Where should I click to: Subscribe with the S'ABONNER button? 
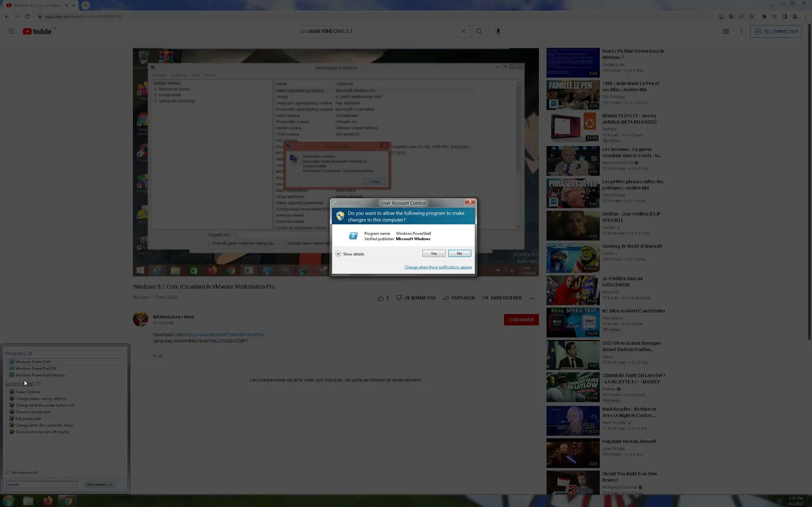click(x=521, y=319)
